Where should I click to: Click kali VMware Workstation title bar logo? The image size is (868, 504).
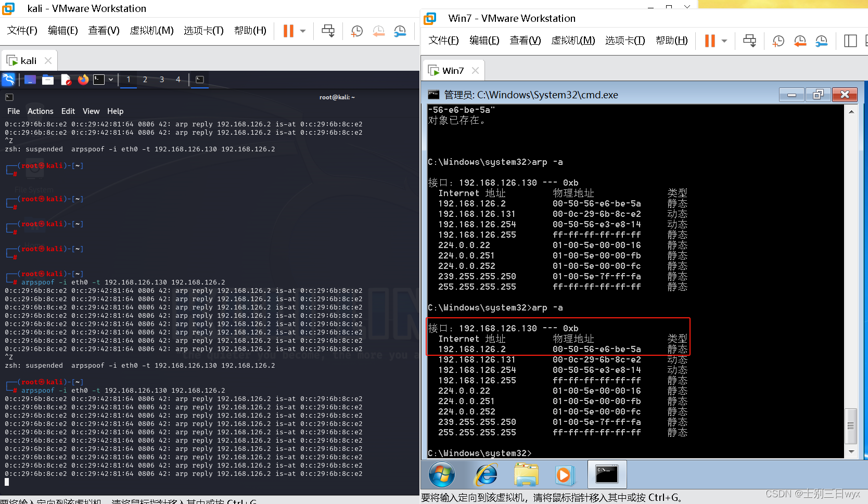8,8
